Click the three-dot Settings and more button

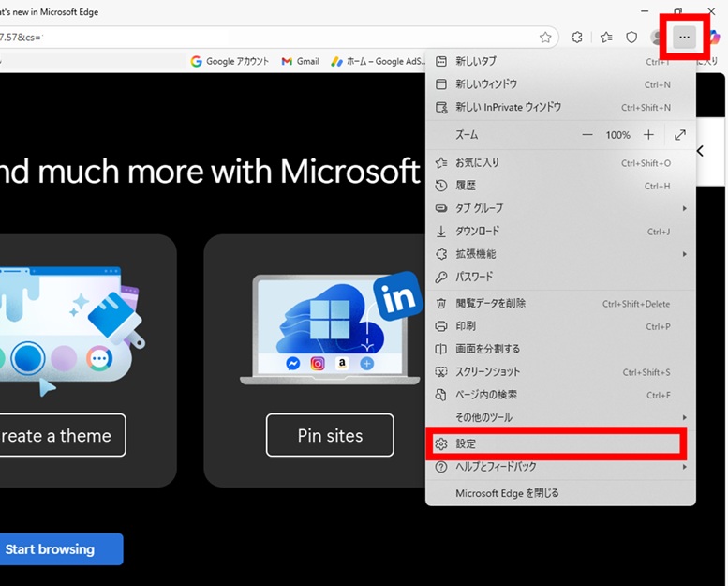684,38
